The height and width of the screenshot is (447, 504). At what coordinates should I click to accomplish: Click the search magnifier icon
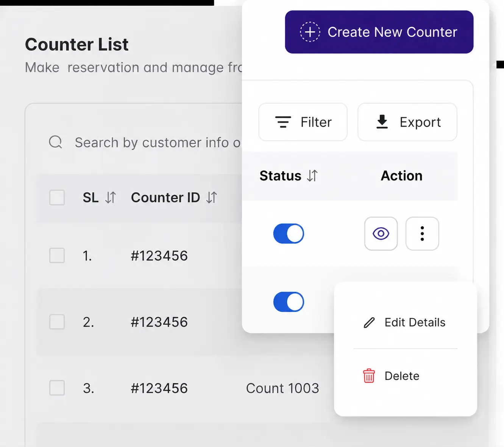tap(55, 142)
